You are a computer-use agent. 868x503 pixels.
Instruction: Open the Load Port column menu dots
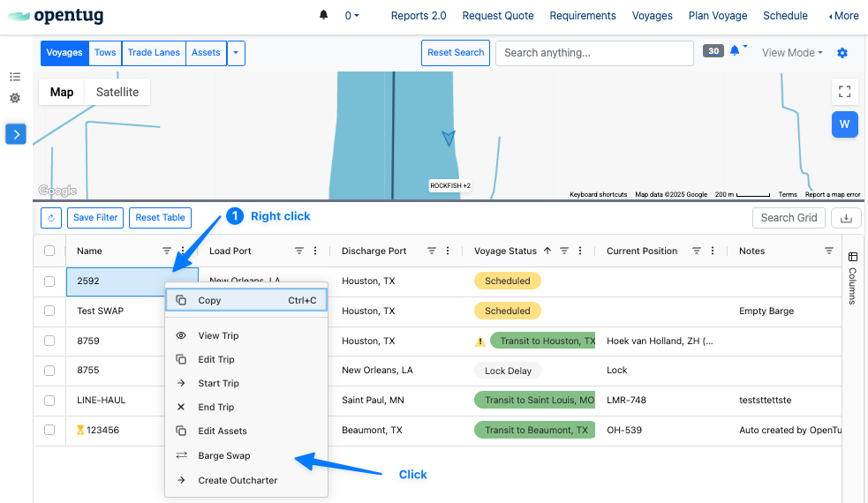[x=315, y=251]
